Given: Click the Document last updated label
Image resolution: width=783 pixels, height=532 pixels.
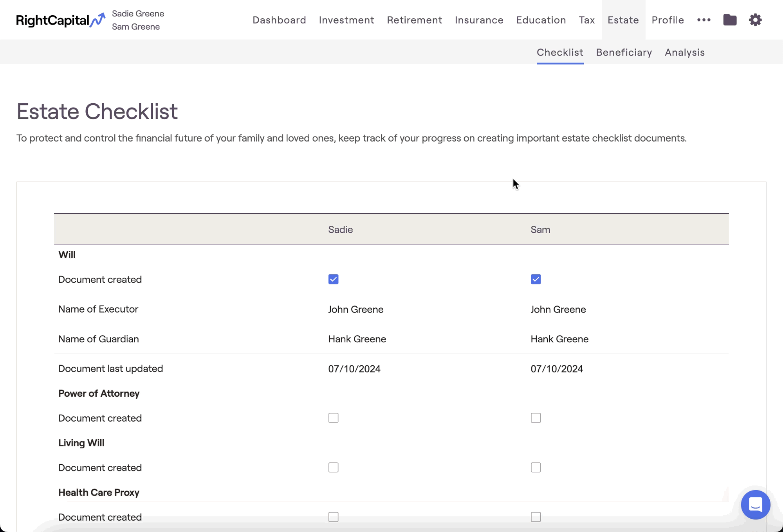Looking at the screenshot, I should coord(110,368).
